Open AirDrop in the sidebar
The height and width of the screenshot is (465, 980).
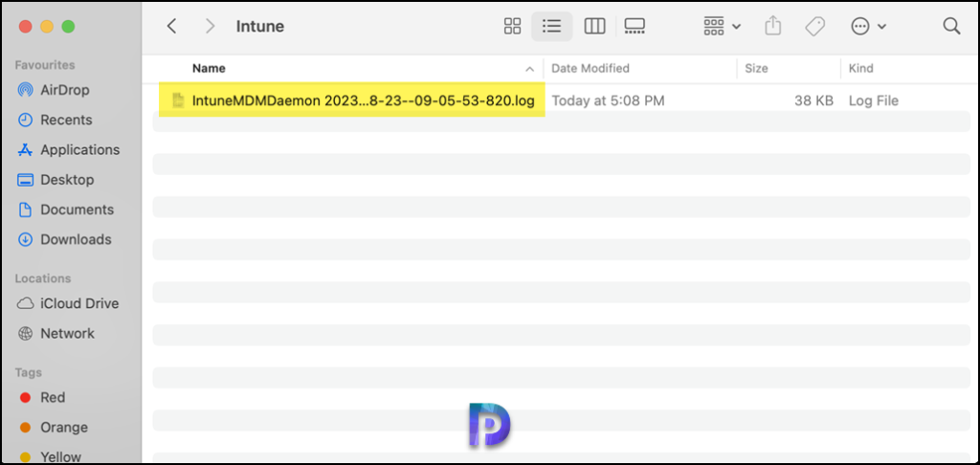click(x=64, y=90)
